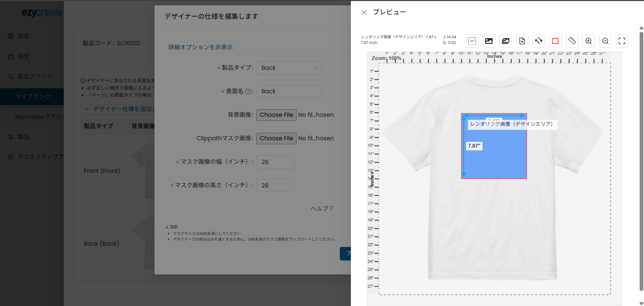Screen dimensions: 644x306
Task: Click the image file document icon
Action: coord(522,41)
